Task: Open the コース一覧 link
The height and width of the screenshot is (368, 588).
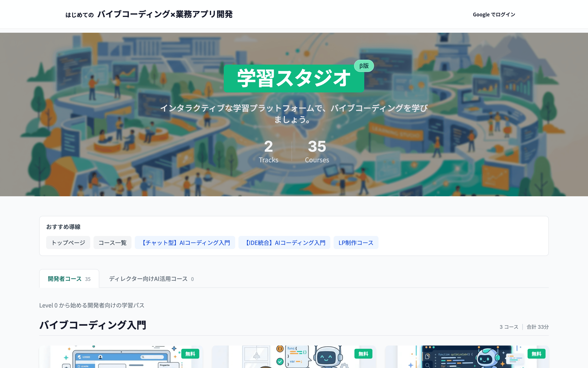Action: 112,242
